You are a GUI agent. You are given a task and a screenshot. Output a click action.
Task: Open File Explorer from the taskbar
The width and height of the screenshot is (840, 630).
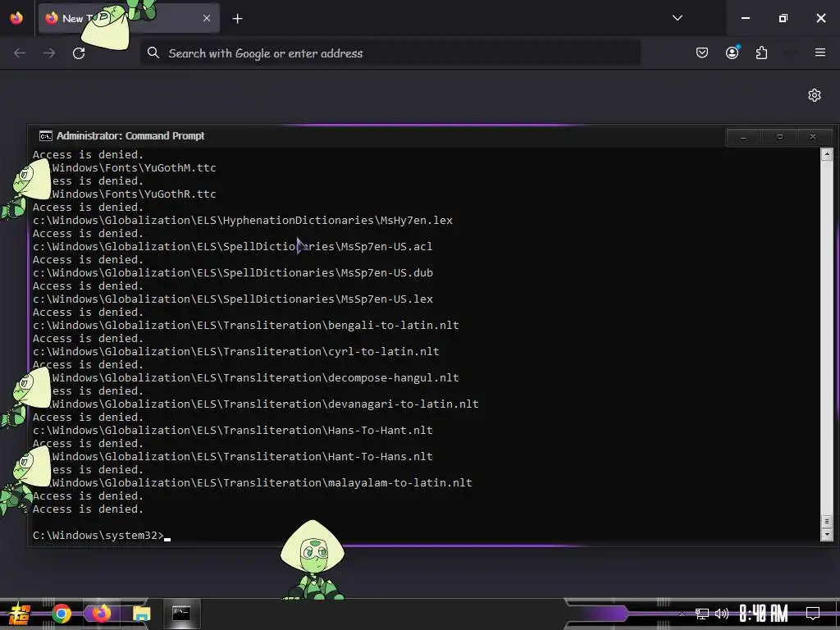tap(141, 614)
